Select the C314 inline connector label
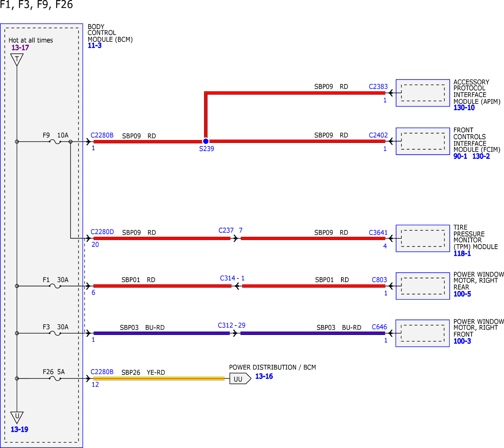This screenshot has height=448, width=504. pos(228,278)
